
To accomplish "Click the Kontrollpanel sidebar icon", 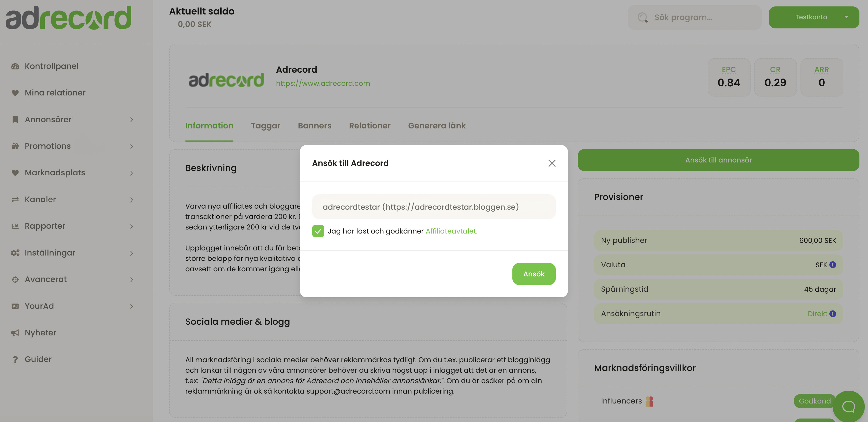I will click(x=15, y=66).
